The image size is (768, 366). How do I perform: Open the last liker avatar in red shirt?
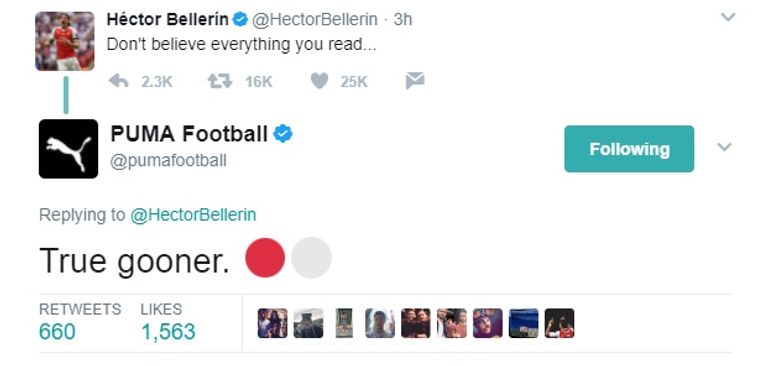click(559, 323)
